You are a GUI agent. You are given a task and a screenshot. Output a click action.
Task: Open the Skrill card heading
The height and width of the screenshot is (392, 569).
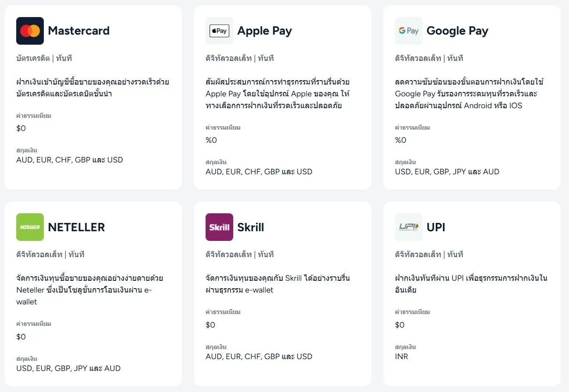(x=250, y=227)
